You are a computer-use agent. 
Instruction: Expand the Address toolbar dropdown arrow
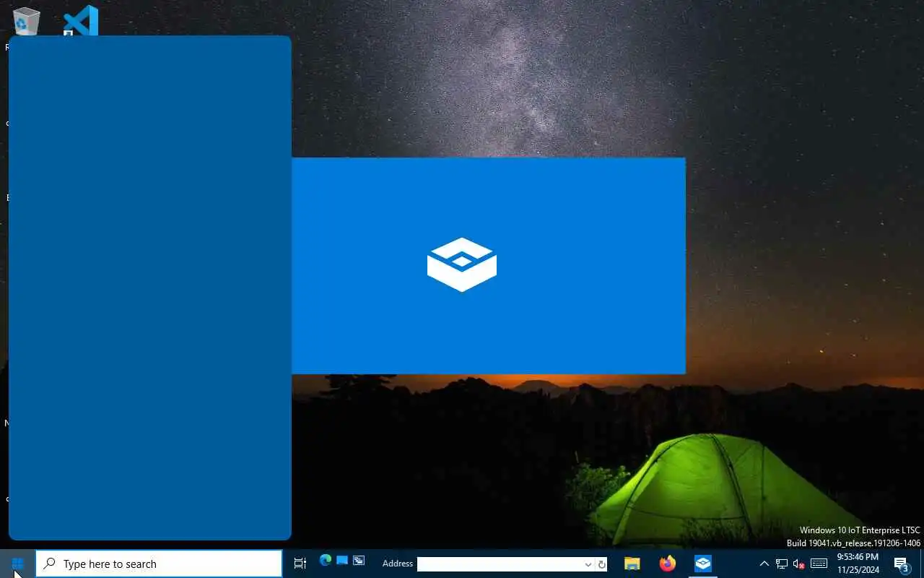pyautogui.click(x=588, y=564)
